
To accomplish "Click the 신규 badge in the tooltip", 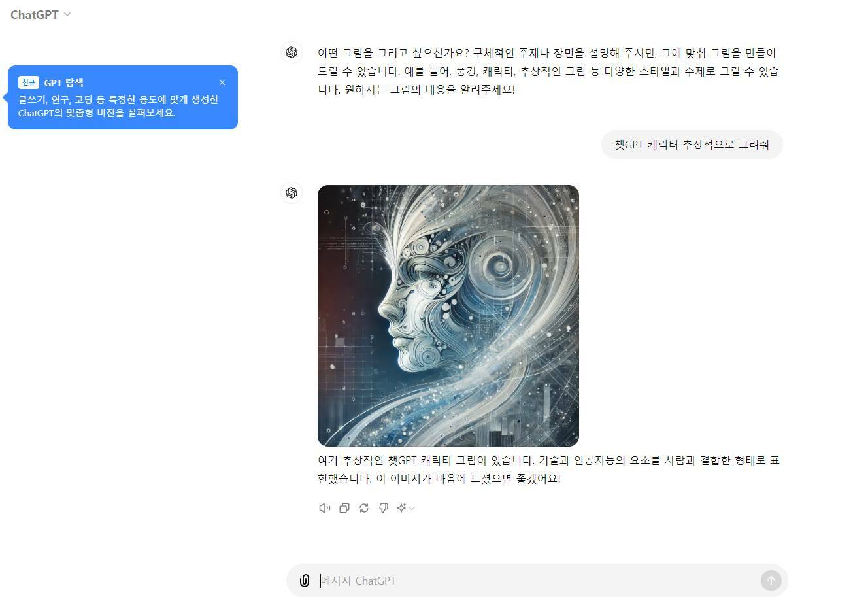I will click(29, 82).
